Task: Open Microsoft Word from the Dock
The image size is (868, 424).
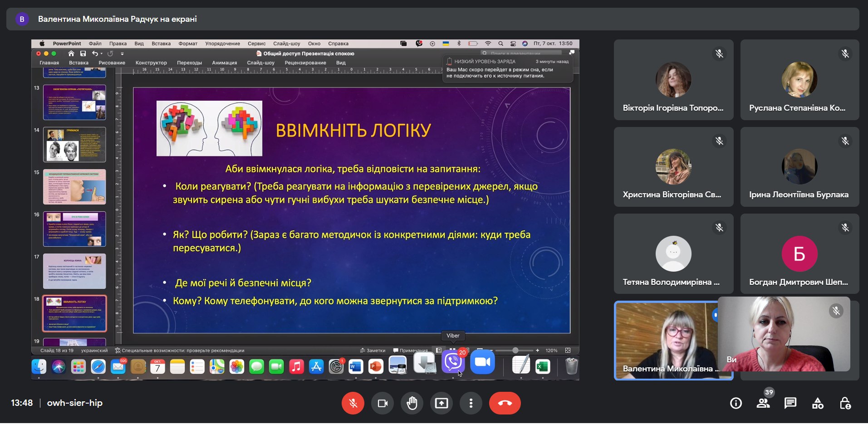Action: 356,366
